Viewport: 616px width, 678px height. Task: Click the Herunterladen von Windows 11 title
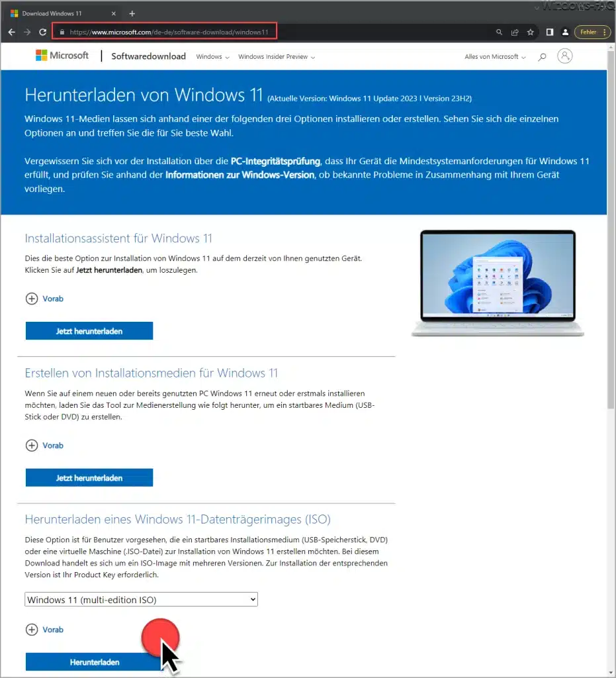coord(144,95)
